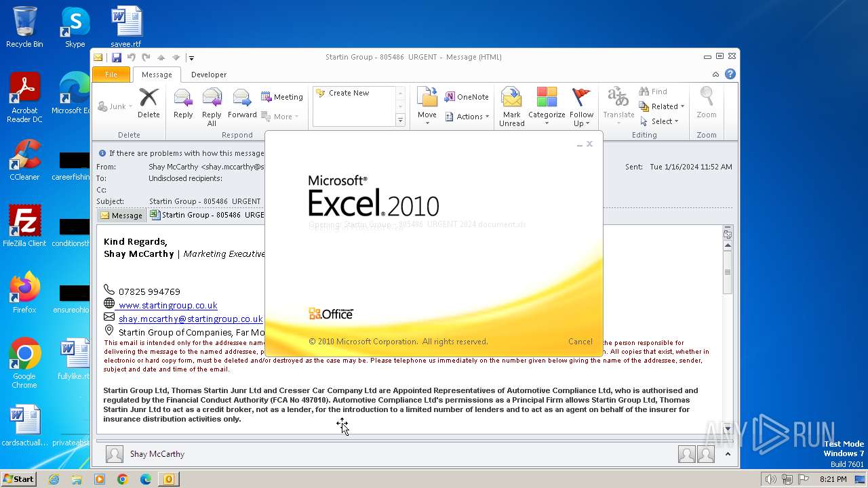The height and width of the screenshot is (488, 868).
Task: Expand the People Pane chevron
Action: click(x=728, y=454)
